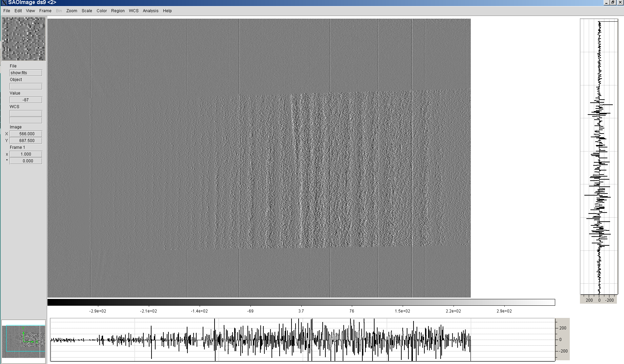Open the File menu
This screenshot has width=624, height=364.
[x=6, y=11]
